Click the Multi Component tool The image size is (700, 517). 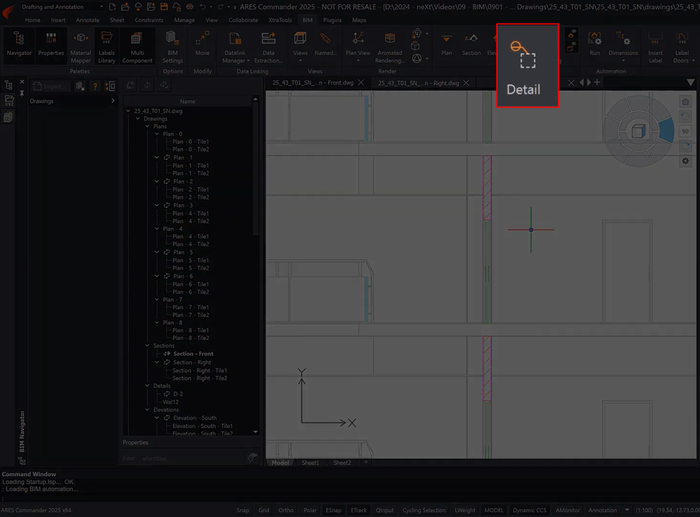click(137, 46)
